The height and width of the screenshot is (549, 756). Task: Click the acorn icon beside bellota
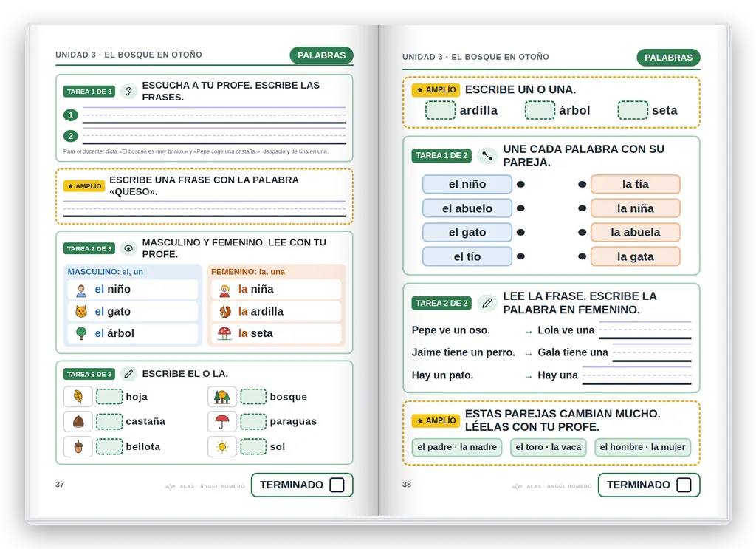pyautogui.click(x=78, y=447)
